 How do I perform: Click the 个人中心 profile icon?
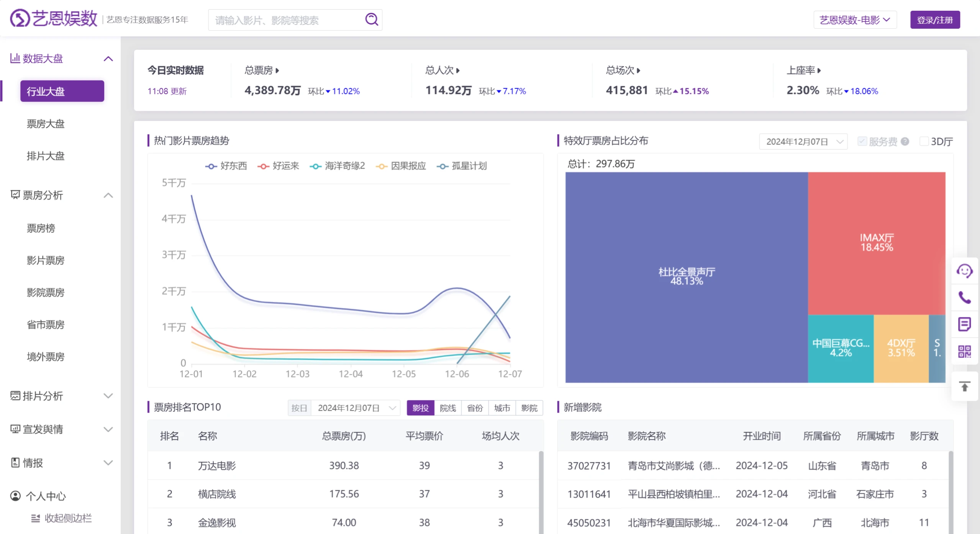(x=15, y=496)
